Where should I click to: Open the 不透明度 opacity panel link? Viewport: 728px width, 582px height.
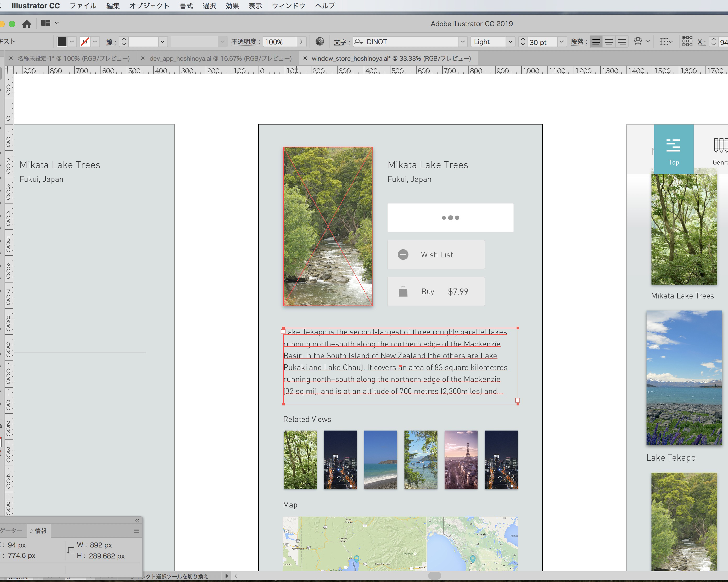pos(245,42)
